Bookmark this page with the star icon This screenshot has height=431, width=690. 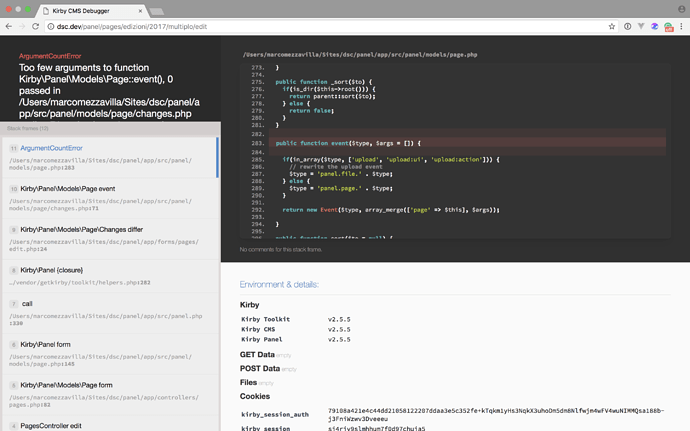point(612,26)
